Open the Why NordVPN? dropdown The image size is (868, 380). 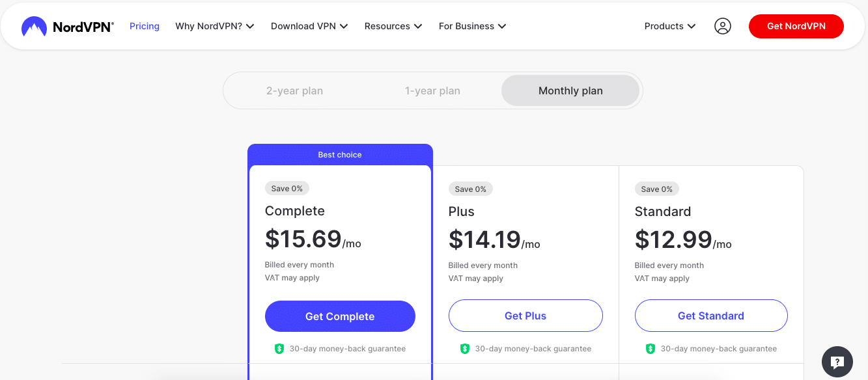point(215,26)
